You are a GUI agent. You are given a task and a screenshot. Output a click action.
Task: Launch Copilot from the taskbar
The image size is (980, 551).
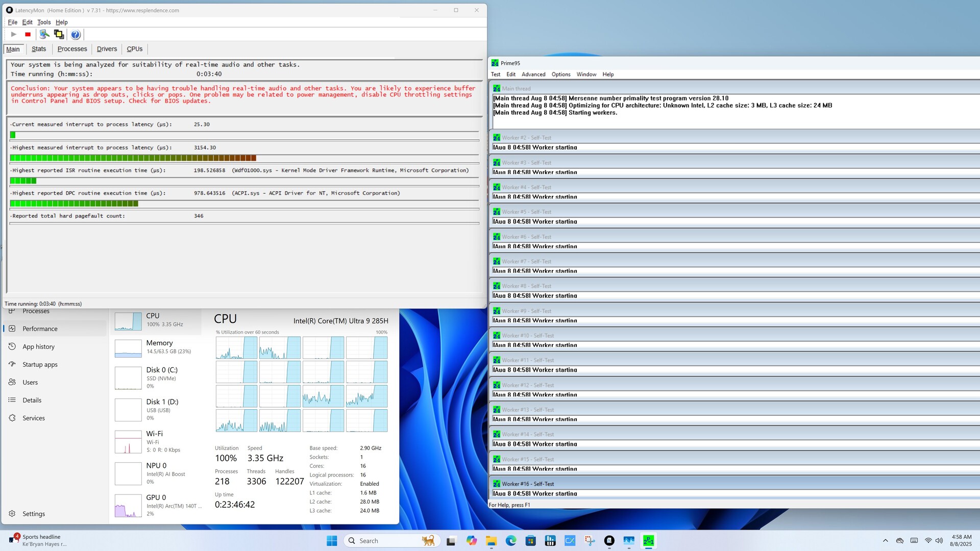pyautogui.click(x=472, y=541)
